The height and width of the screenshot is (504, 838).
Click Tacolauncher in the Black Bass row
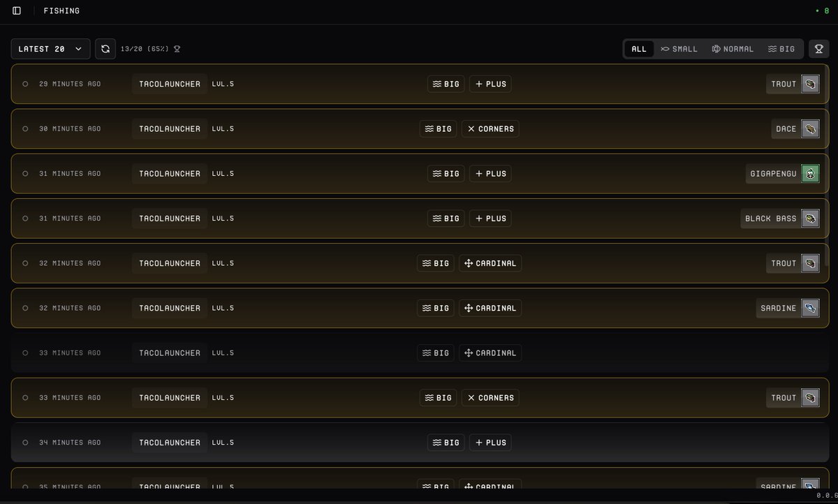coord(170,218)
